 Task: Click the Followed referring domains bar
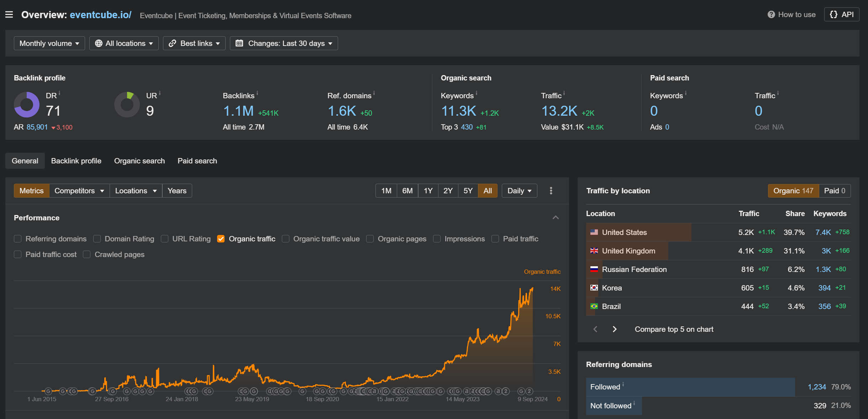click(x=690, y=387)
